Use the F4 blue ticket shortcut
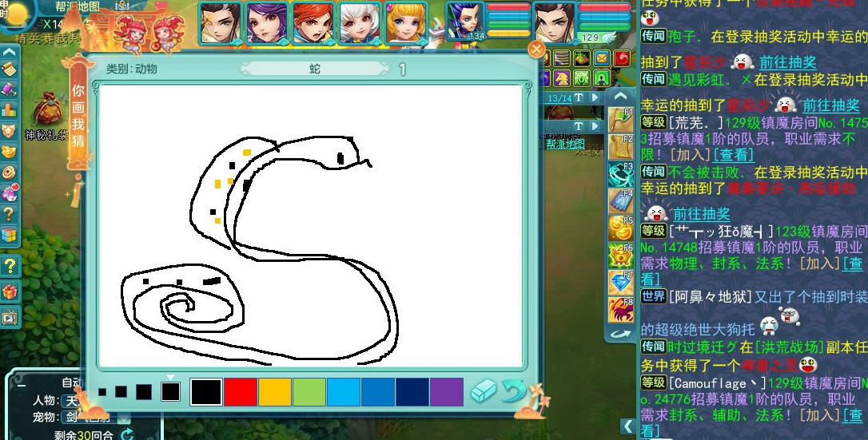The width and height of the screenshot is (868, 440). (620, 201)
